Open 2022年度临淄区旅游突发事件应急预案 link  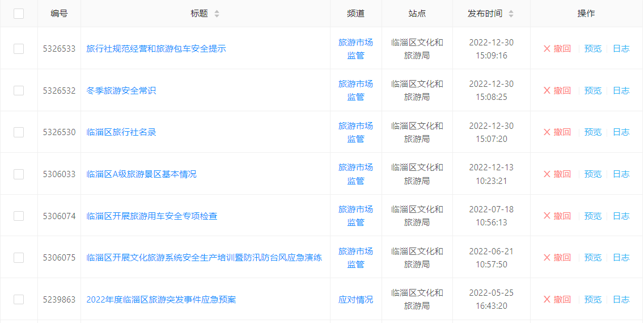(x=161, y=300)
